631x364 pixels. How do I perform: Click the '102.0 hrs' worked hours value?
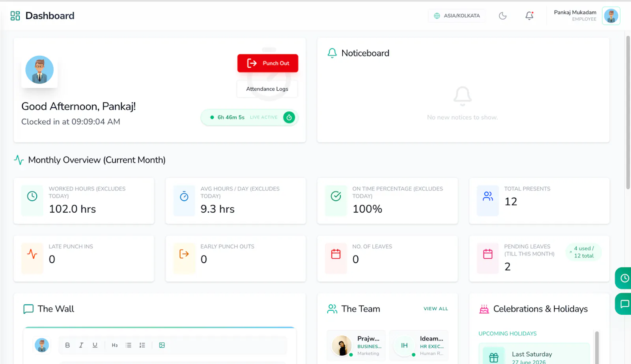(x=73, y=209)
